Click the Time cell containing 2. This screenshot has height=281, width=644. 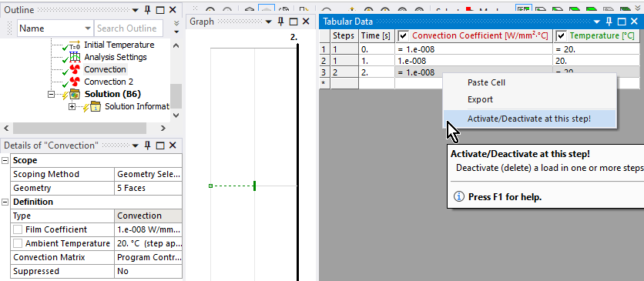[376, 72]
